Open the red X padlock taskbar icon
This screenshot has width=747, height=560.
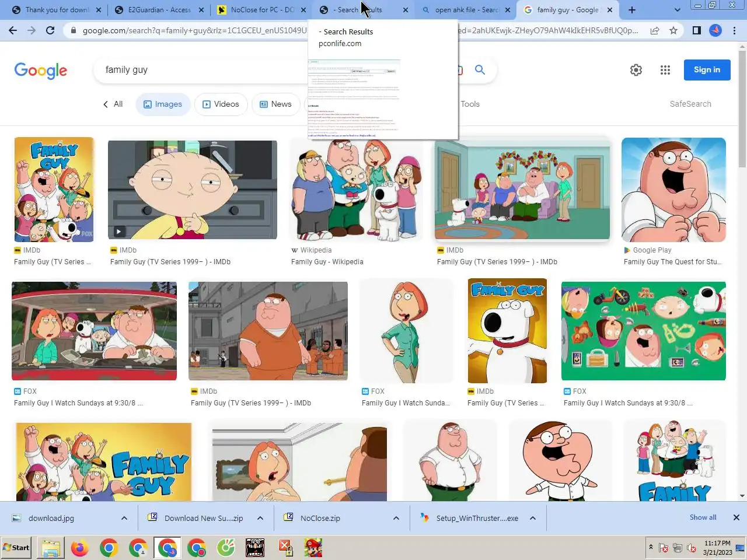[x=284, y=548]
